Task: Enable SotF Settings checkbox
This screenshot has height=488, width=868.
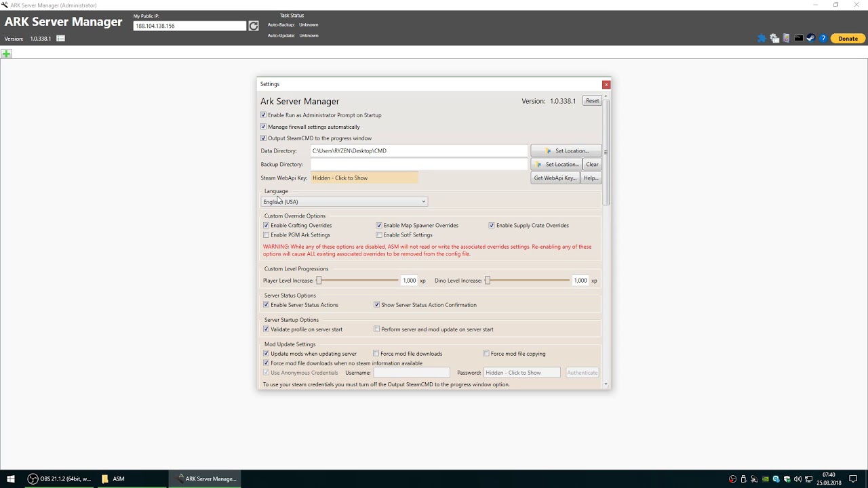Action: [379, 235]
